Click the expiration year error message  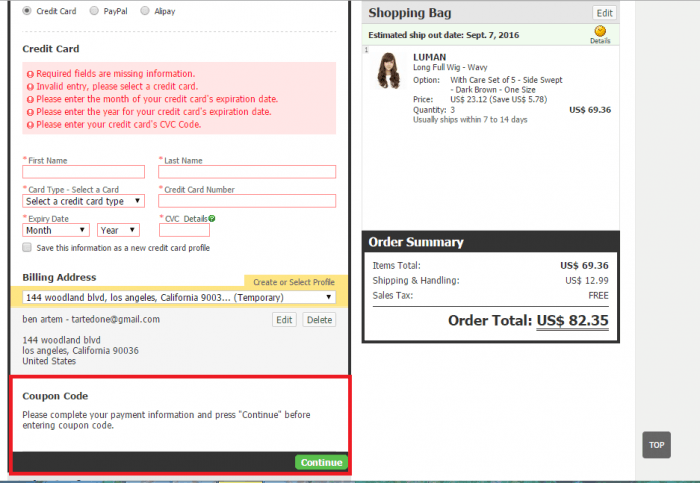click(154, 112)
